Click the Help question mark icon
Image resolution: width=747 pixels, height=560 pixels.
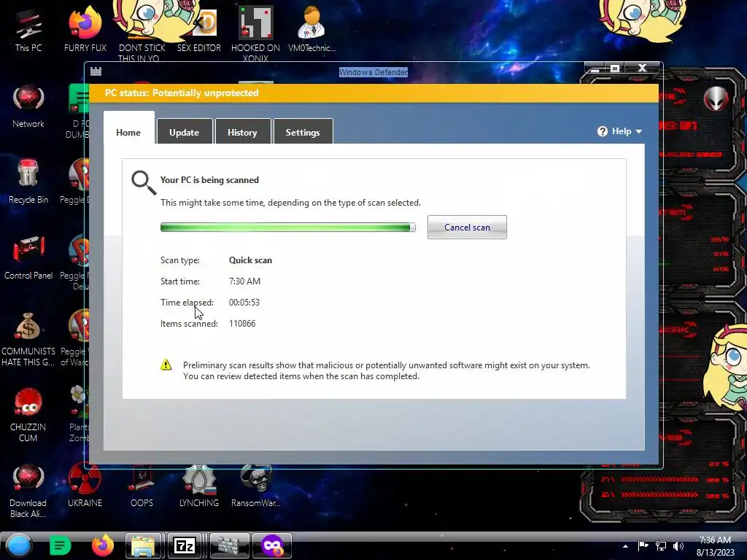pyautogui.click(x=602, y=131)
